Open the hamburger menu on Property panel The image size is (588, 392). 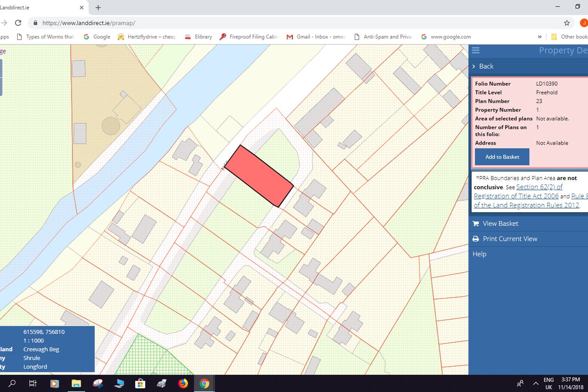pyautogui.click(x=475, y=50)
